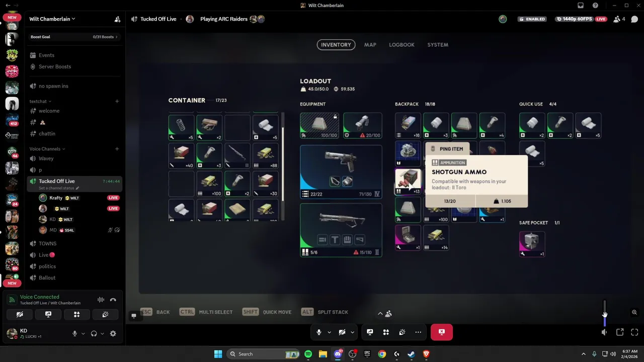
Task: Open the Help question mark icon
Action: pos(596,6)
